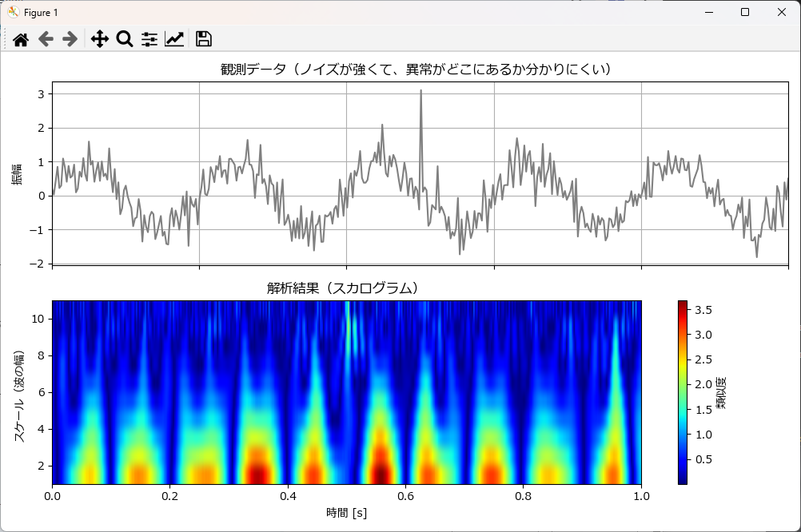Maximize the Figure 1 window
Viewport: 801px width, 532px height.
click(744, 12)
